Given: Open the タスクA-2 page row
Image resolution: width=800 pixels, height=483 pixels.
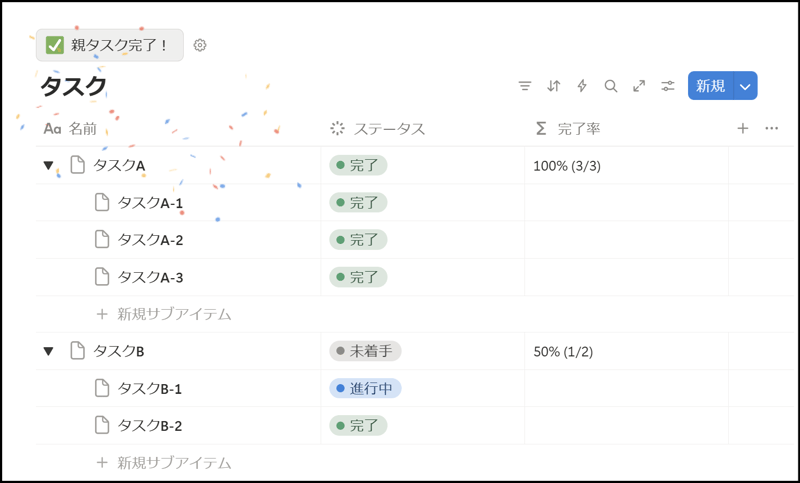Looking at the screenshot, I should point(150,240).
